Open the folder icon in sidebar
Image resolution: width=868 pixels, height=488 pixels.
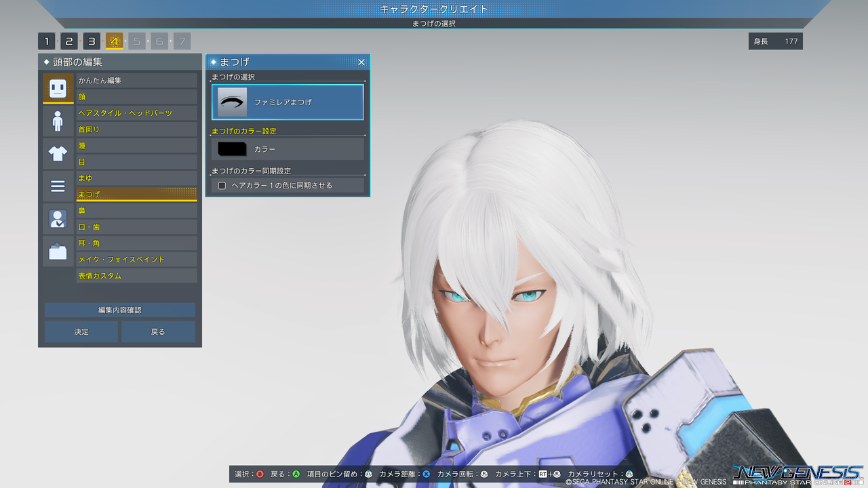click(x=58, y=251)
